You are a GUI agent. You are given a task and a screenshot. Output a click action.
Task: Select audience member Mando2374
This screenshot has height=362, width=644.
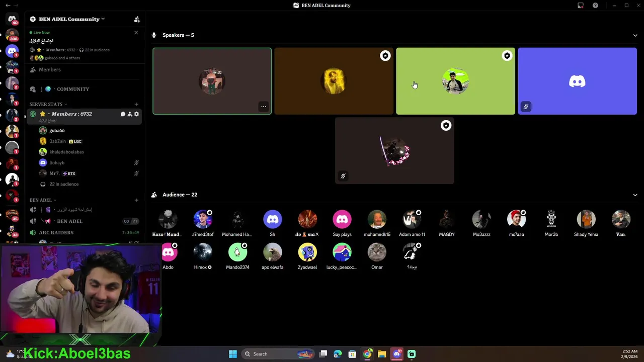[x=237, y=256]
